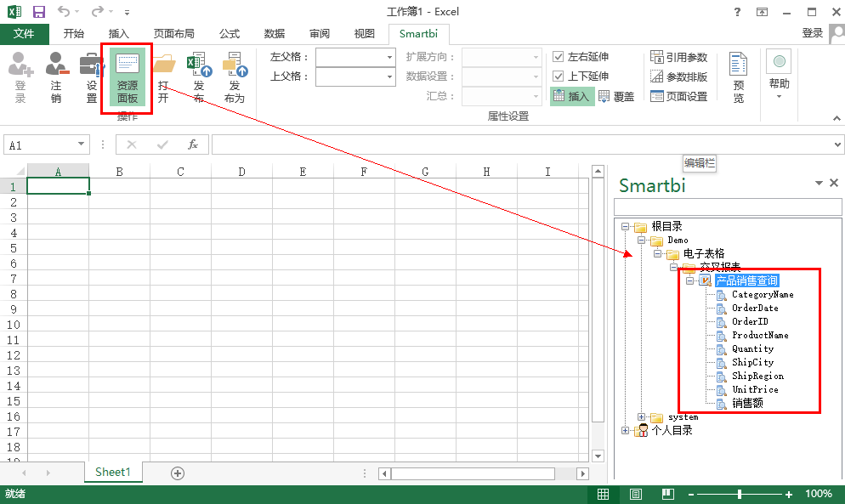Click the vertical scrollbar down arrow
The image size is (845, 504).
point(598,456)
